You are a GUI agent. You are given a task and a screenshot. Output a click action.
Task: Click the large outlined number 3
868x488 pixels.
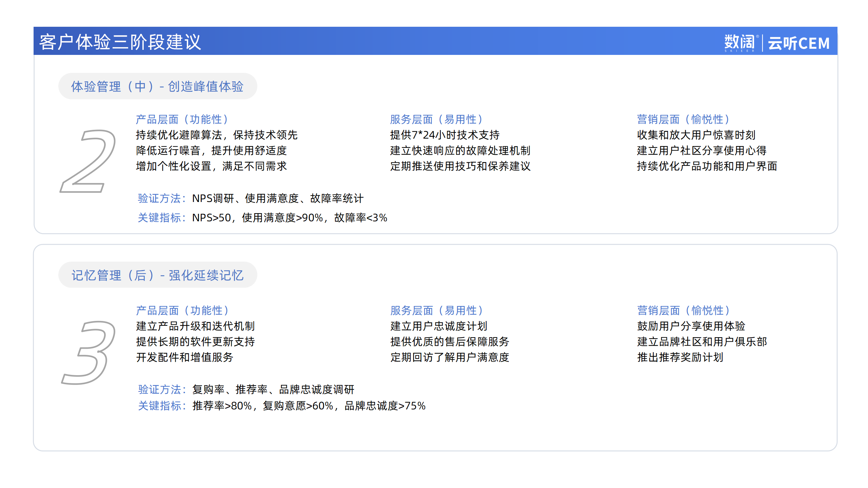(88, 352)
